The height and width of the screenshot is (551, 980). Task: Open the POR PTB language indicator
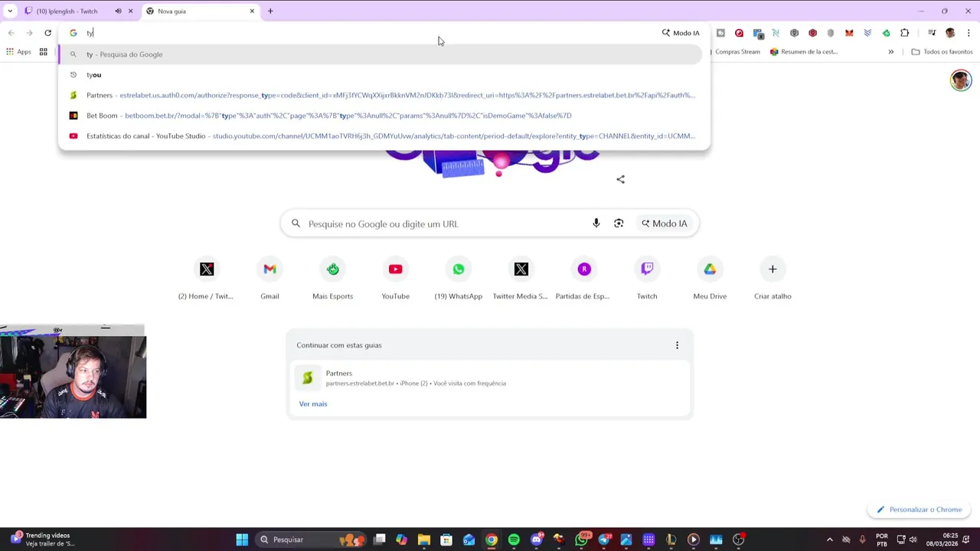882,540
